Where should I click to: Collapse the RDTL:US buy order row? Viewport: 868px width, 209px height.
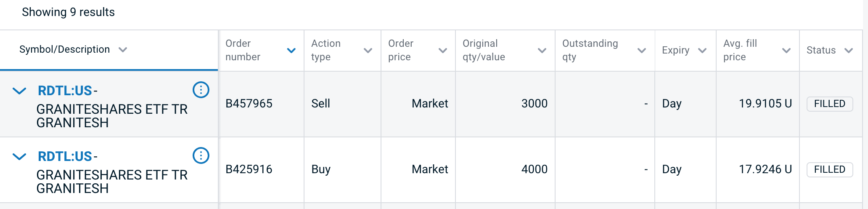[19, 157]
